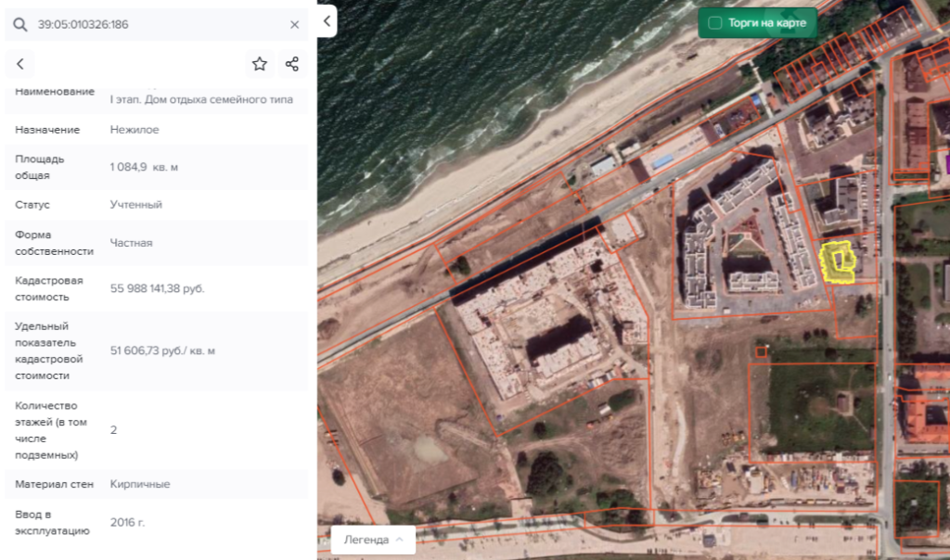Expand the "Легенда" panel
Screen dimensions: 950x560
click(373, 540)
